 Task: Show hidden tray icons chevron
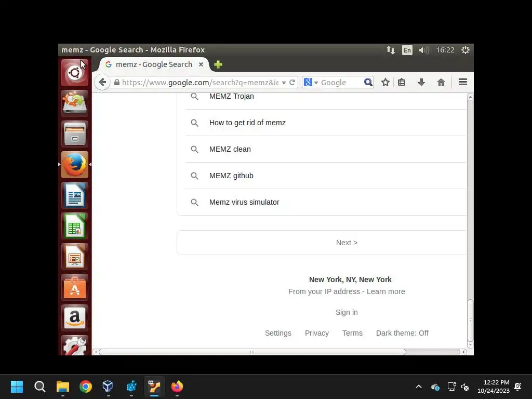[419, 387]
